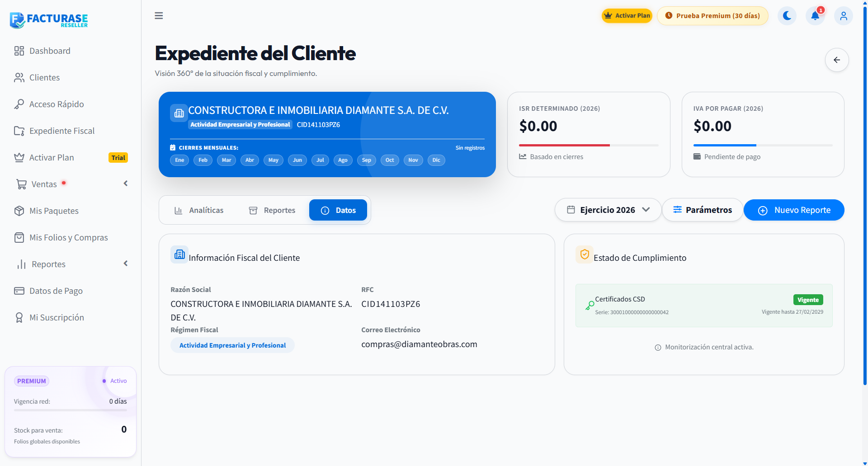Click the Vigente certificate status badge
The image size is (868, 466).
(808, 300)
